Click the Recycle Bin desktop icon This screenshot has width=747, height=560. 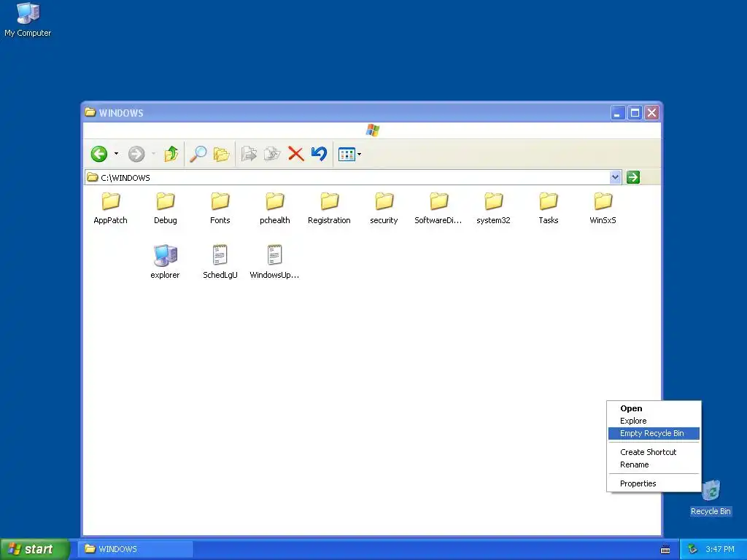tap(711, 497)
